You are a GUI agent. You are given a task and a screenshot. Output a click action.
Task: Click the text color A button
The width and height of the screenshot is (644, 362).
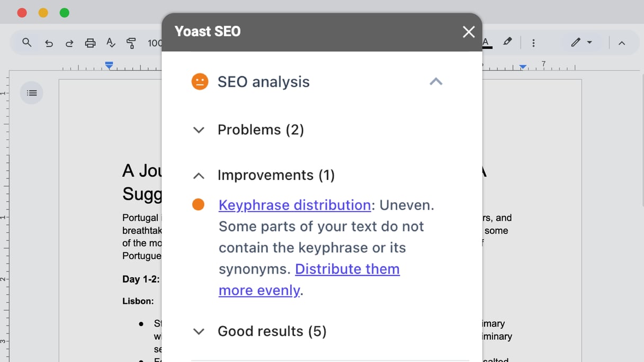point(486,43)
